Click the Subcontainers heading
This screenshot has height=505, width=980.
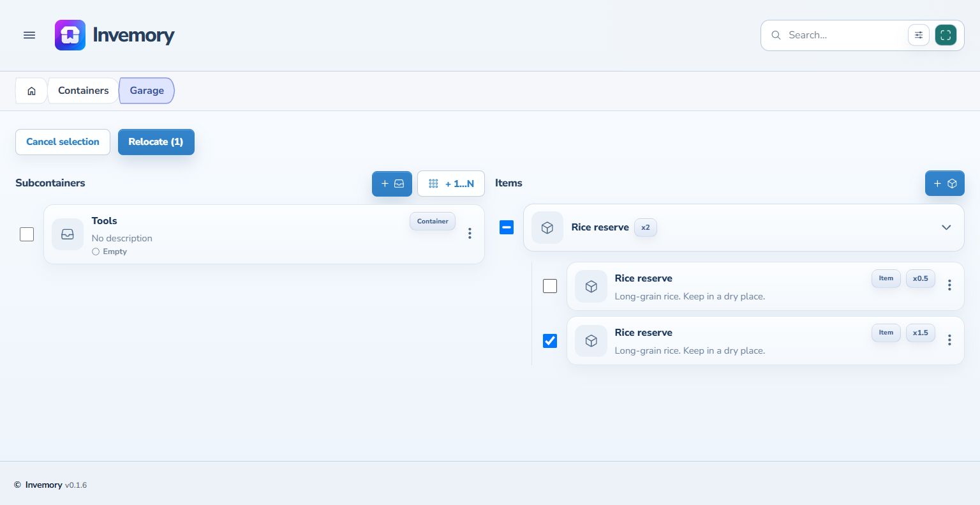tap(50, 183)
